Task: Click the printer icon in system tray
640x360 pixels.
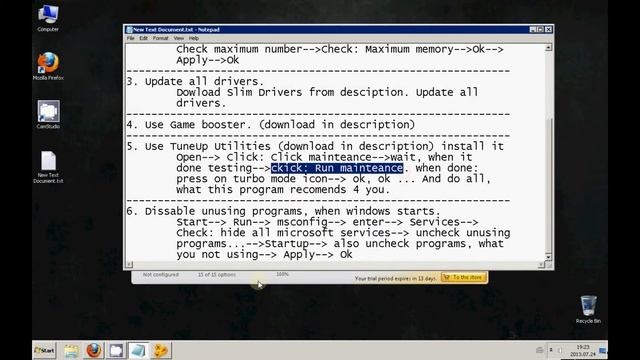Action: click(539, 350)
